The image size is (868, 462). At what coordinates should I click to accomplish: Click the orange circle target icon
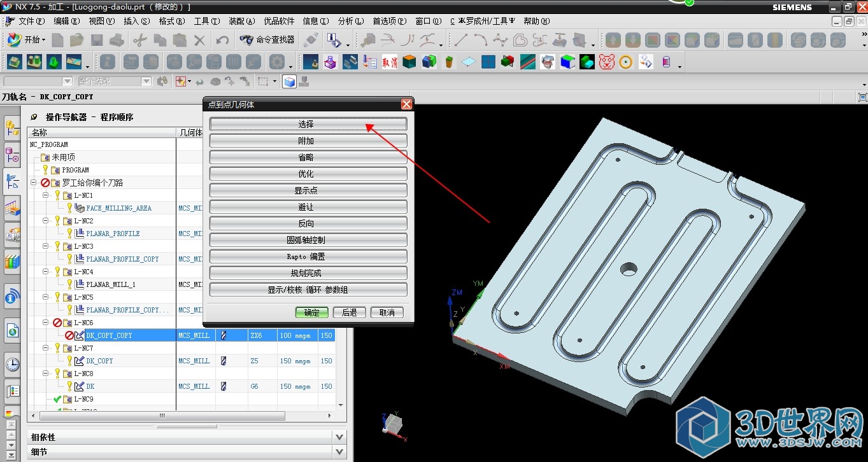[x=626, y=62]
